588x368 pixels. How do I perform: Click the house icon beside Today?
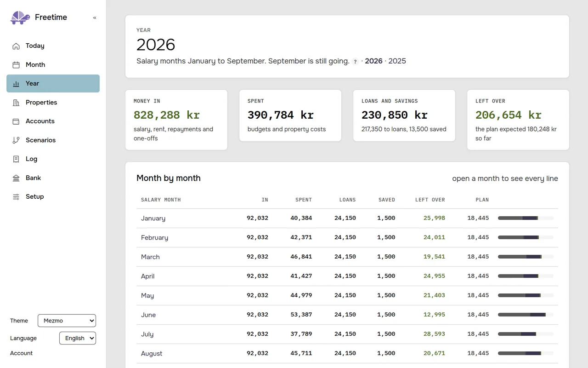pos(16,46)
